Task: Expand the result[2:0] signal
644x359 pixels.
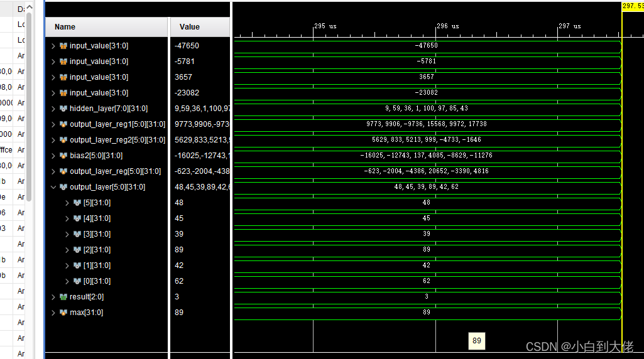Action: pos(53,297)
